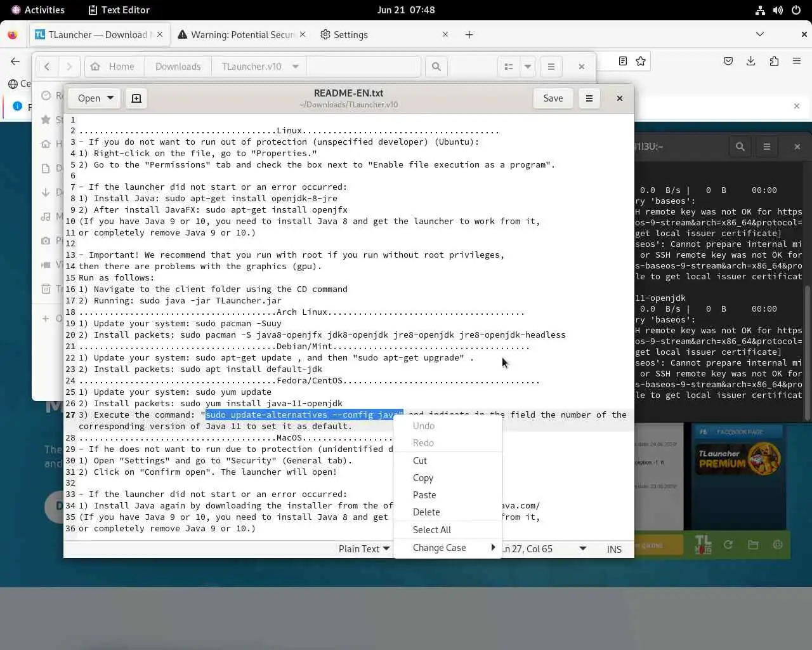Screen dimensions: 812x650
Task: Click the file manager search icon
Action: pyautogui.click(x=436, y=67)
